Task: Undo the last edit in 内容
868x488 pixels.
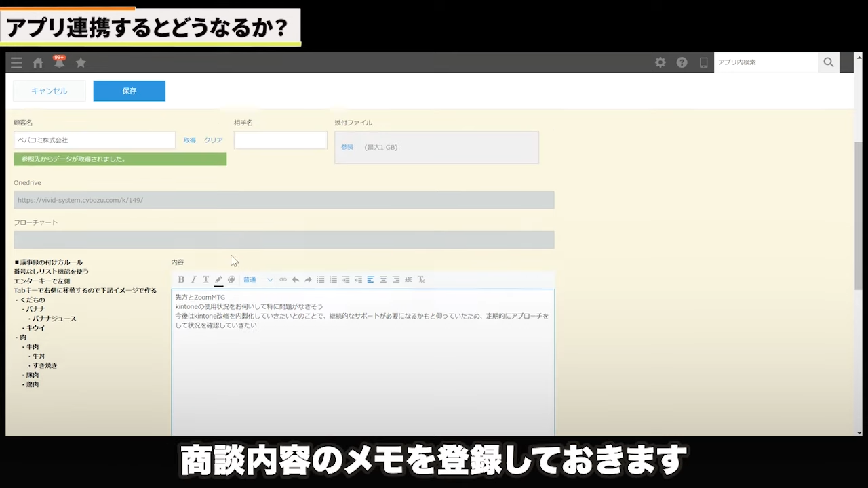Action: pyautogui.click(x=296, y=279)
